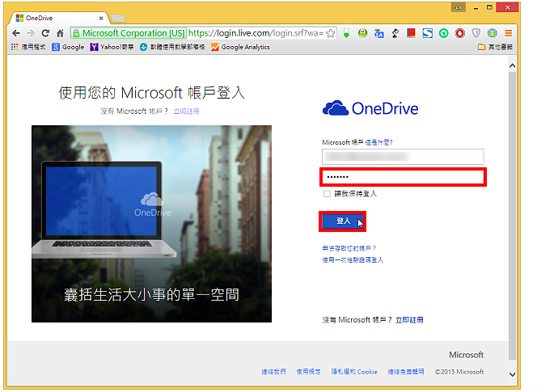Click the user profile button in title bar
The width and height of the screenshot is (537, 392).
click(x=459, y=7)
